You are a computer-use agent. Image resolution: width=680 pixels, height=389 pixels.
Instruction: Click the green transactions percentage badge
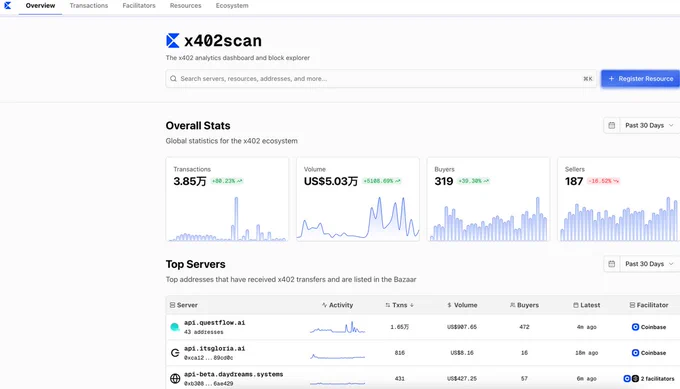[227, 181]
